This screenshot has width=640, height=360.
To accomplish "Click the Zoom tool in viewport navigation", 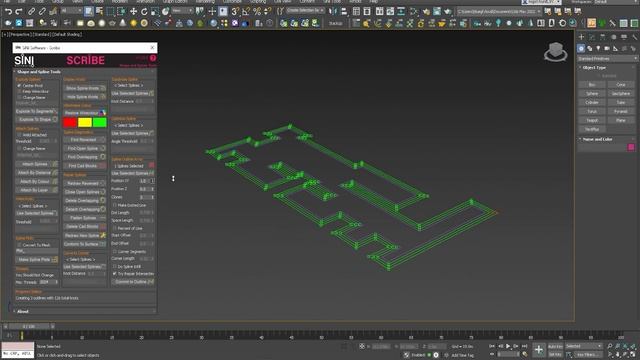I will (610, 346).
